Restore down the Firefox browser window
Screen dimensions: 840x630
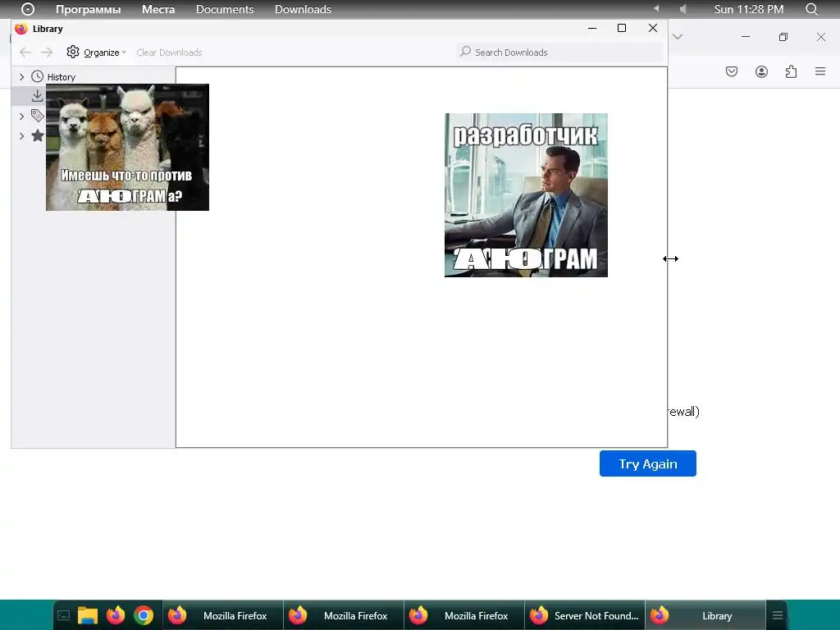(x=783, y=37)
